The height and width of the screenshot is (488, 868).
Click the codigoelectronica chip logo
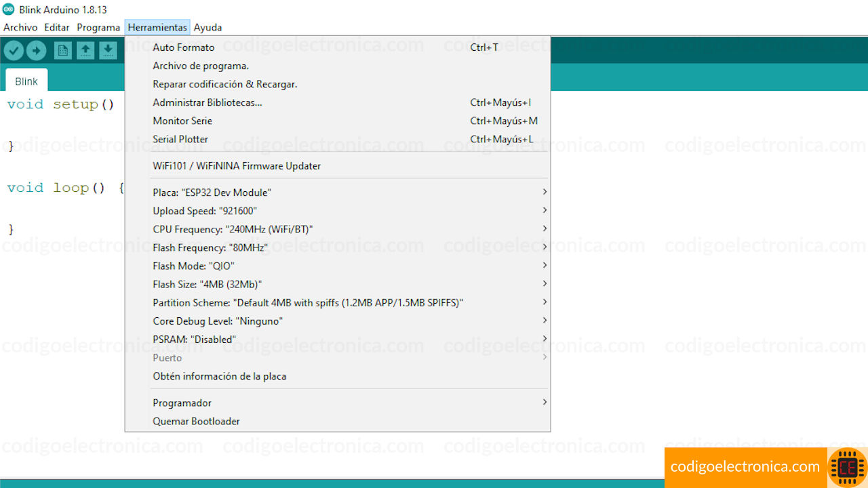point(848,467)
